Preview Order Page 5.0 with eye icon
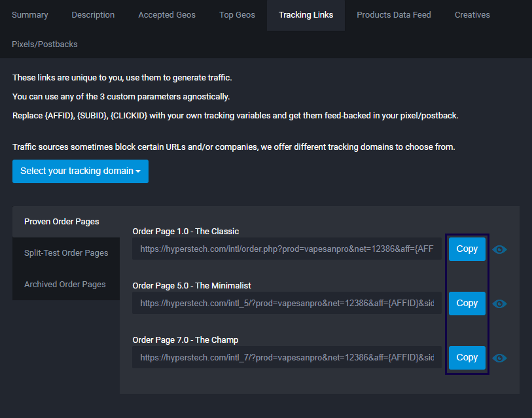The image size is (532, 418). [x=499, y=304]
